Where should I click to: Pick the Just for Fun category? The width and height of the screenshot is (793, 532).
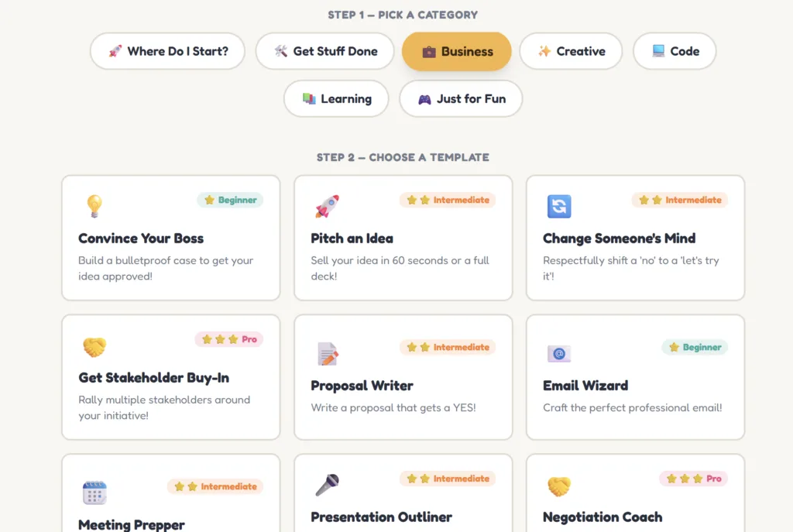[x=461, y=98]
